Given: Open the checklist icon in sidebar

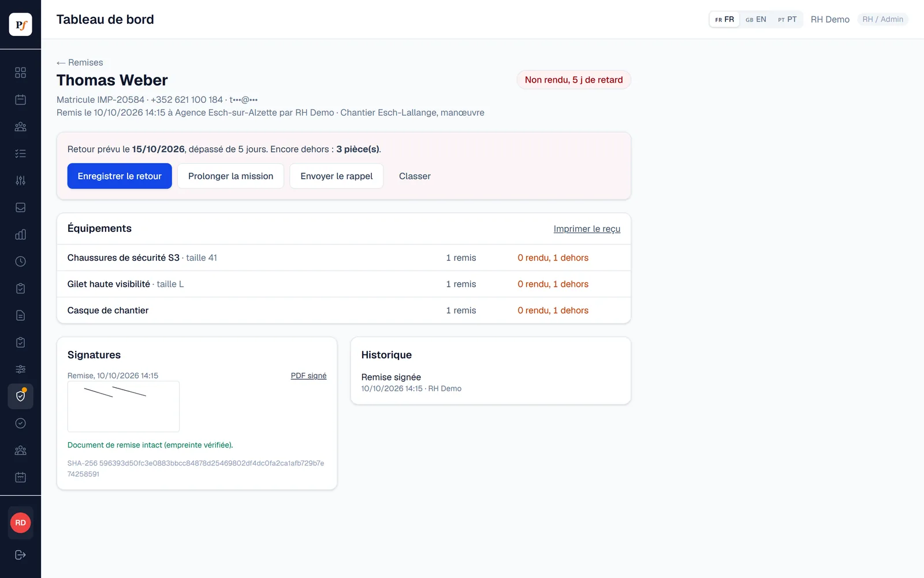Looking at the screenshot, I should (20, 153).
